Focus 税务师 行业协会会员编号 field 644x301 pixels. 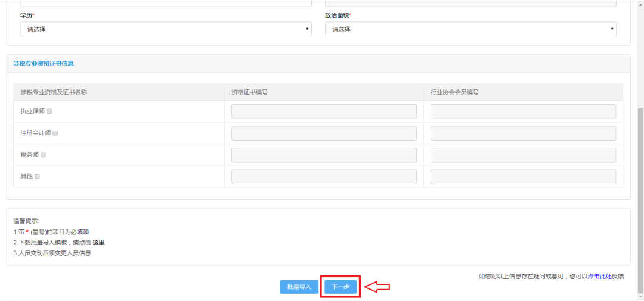(524, 155)
